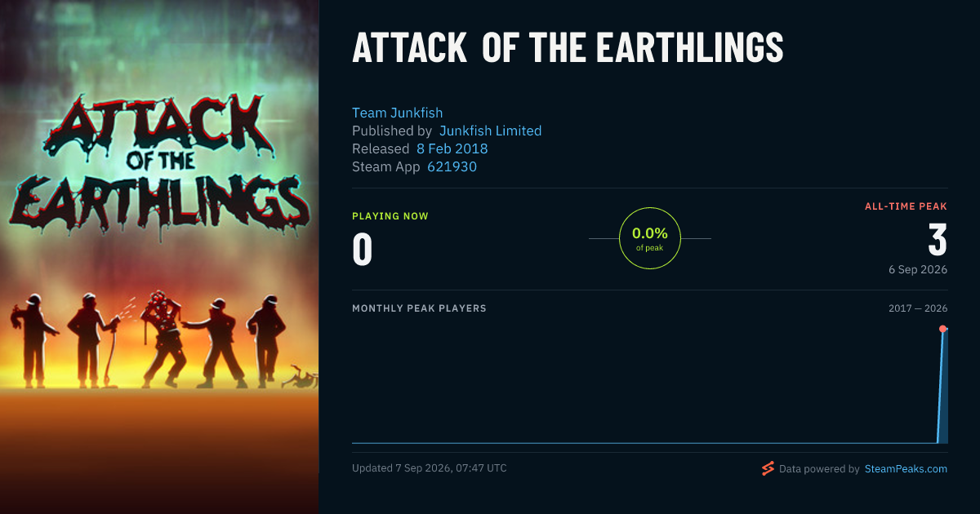
Task: Click the Playing Now label
Action: tap(390, 216)
